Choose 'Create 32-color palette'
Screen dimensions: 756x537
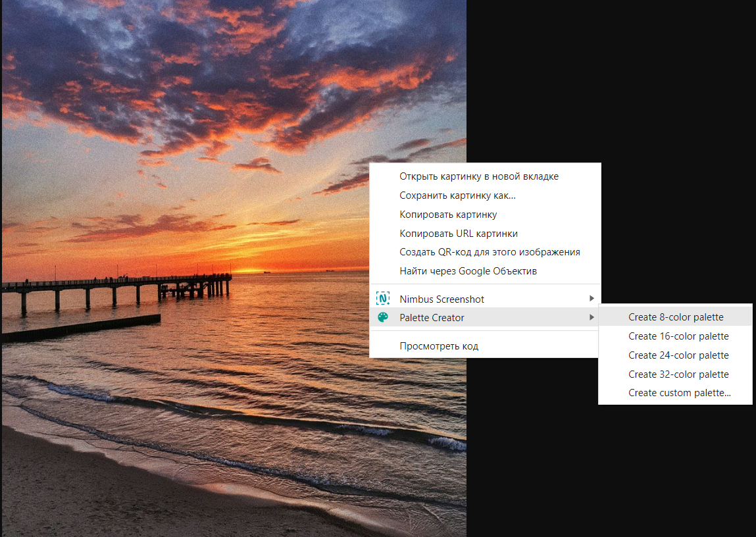678,374
